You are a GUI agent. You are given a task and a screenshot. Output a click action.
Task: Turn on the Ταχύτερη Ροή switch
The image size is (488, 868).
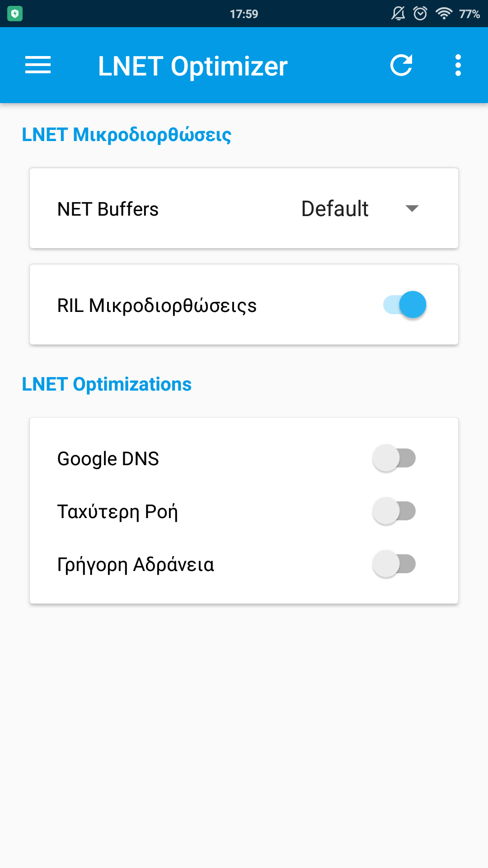tap(394, 511)
